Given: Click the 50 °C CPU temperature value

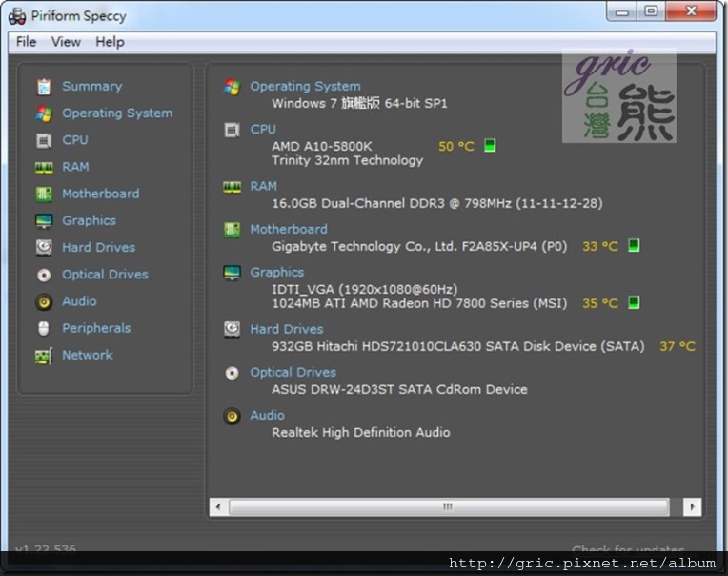Looking at the screenshot, I should [x=456, y=146].
